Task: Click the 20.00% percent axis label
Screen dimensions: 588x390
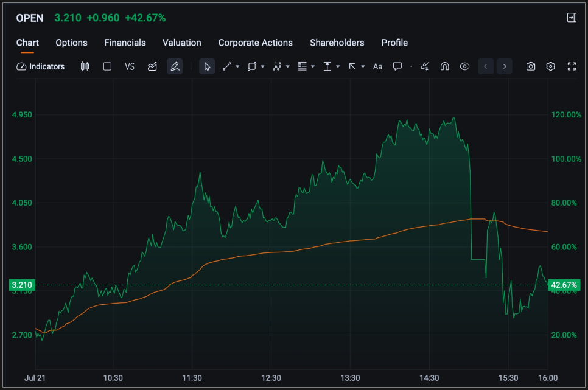Action: point(564,335)
